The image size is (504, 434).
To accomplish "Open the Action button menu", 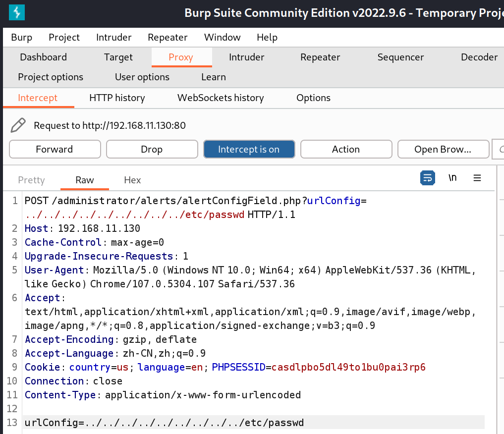I will click(x=346, y=149).
